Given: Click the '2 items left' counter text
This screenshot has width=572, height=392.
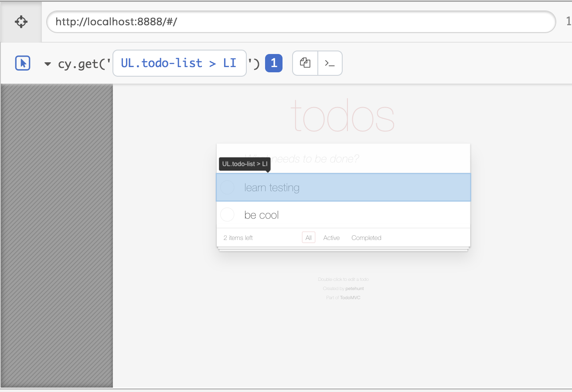Looking at the screenshot, I should pyautogui.click(x=238, y=238).
